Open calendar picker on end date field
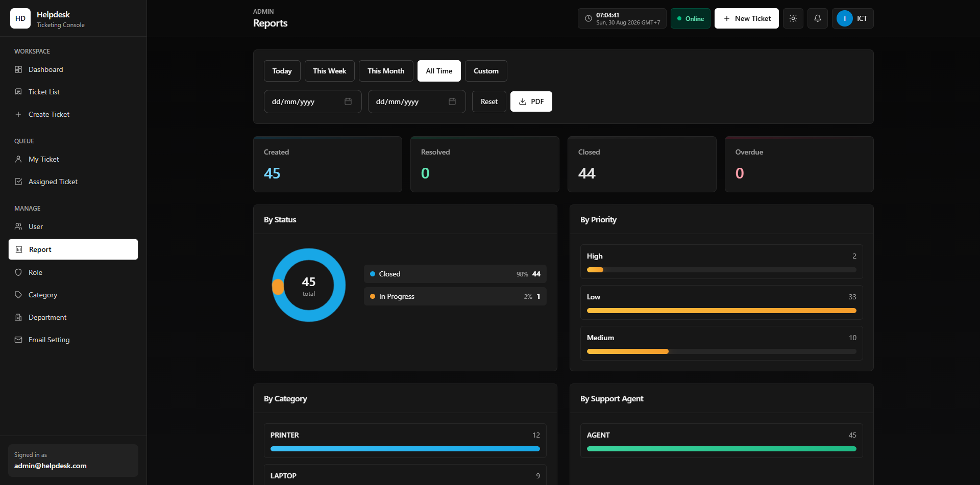 (452, 101)
